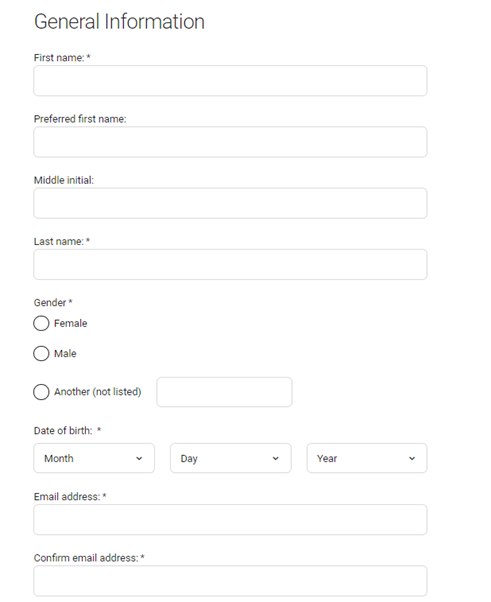Click the "Confirm email address:" label
491x602 pixels.
(86, 558)
